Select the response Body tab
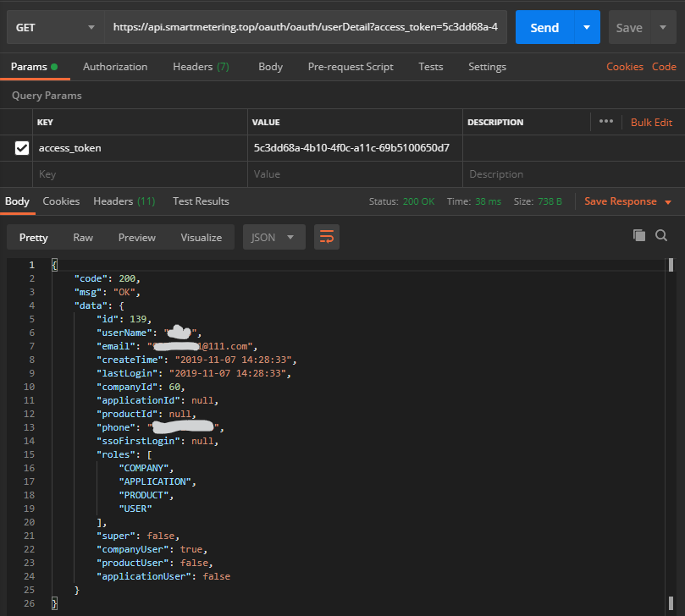Viewport: 685px width, 616px height. 18,201
